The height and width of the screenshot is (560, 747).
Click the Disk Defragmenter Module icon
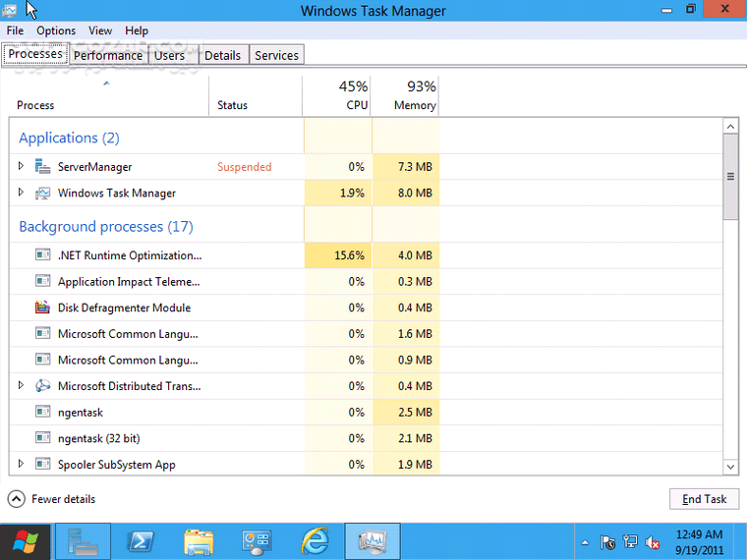pyautogui.click(x=42, y=308)
